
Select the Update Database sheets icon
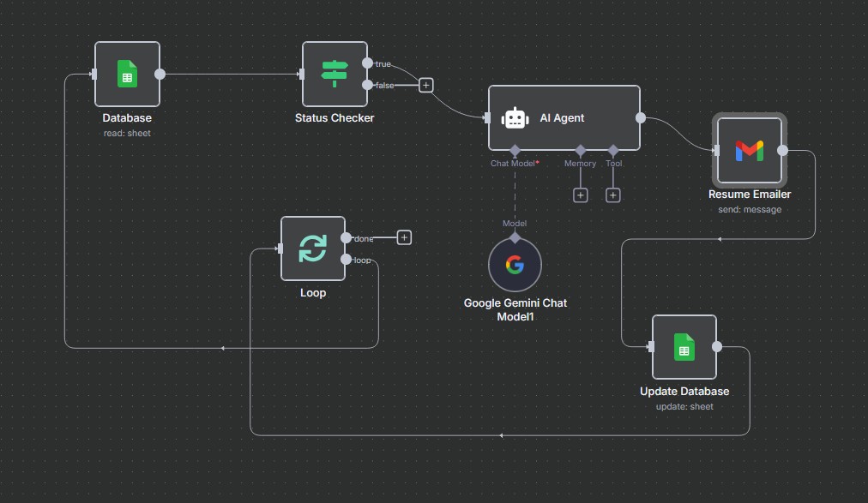(x=684, y=347)
